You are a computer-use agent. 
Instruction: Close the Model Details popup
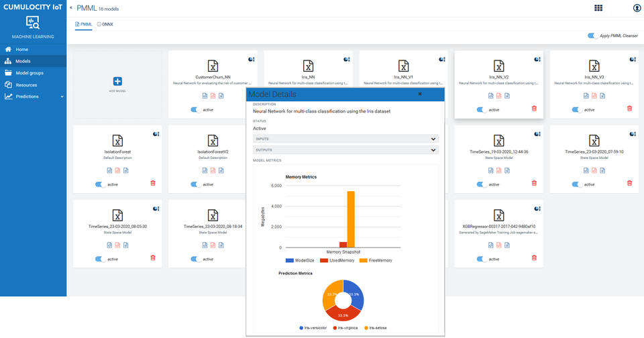[420, 95]
